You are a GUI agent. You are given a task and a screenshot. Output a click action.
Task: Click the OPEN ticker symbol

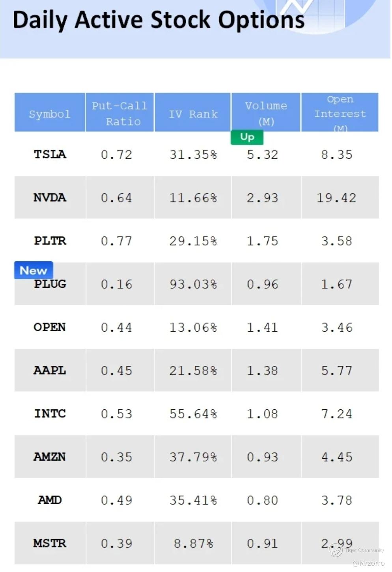[50, 327]
